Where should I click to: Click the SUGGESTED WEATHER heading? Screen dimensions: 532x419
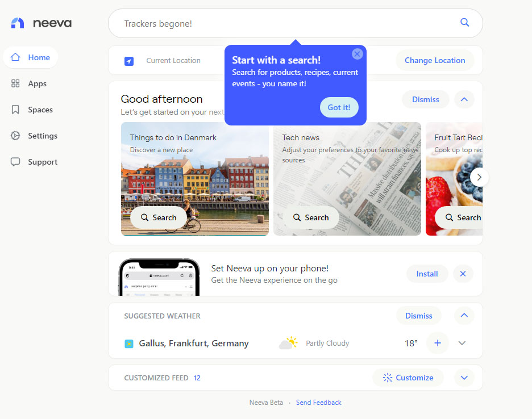pyautogui.click(x=162, y=316)
